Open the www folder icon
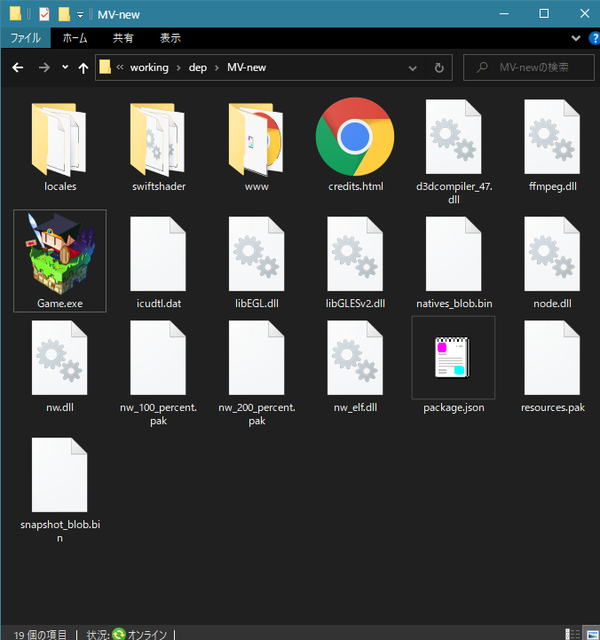600x640 pixels. click(x=256, y=139)
